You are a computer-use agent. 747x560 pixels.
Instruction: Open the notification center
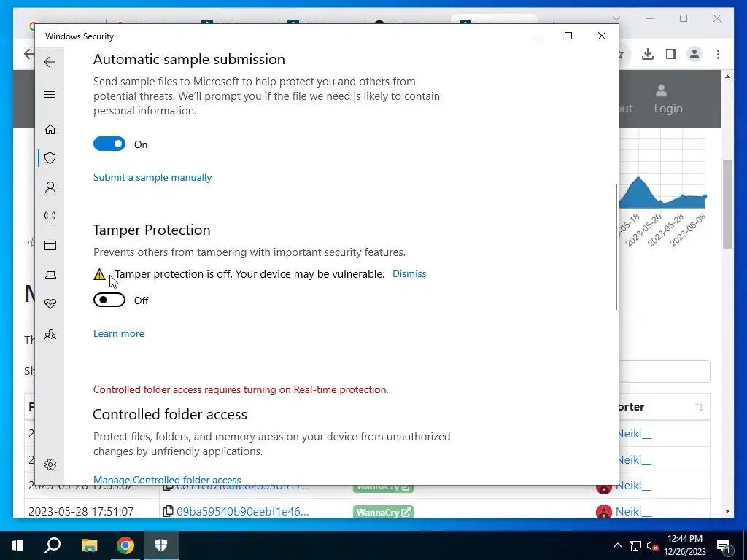(724, 545)
